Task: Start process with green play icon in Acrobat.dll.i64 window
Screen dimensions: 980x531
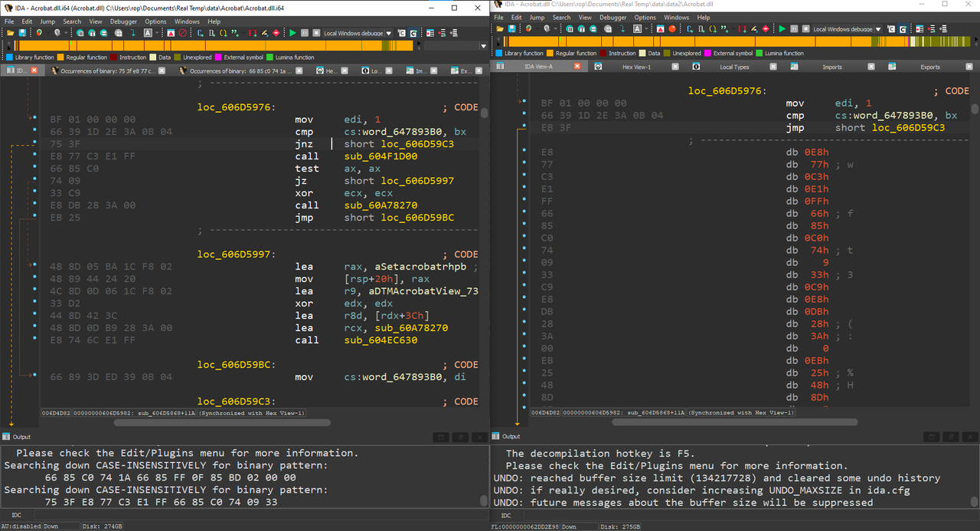Action: (x=292, y=33)
